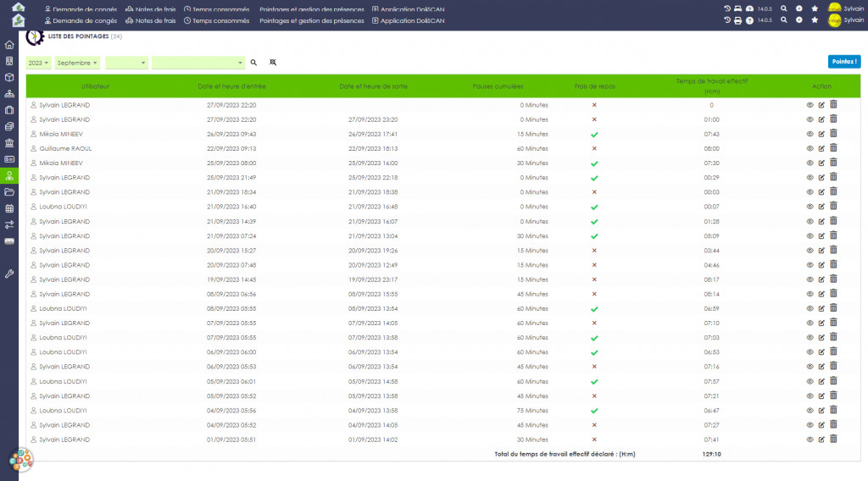Open the small empty dropdown after Septembre

tap(126, 63)
